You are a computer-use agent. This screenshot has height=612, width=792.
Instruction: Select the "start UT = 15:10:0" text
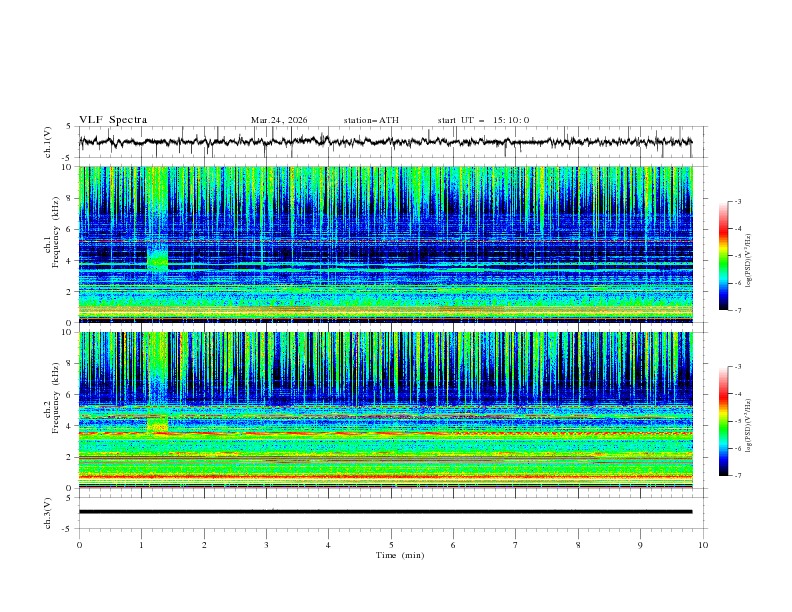tap(483, 120)
